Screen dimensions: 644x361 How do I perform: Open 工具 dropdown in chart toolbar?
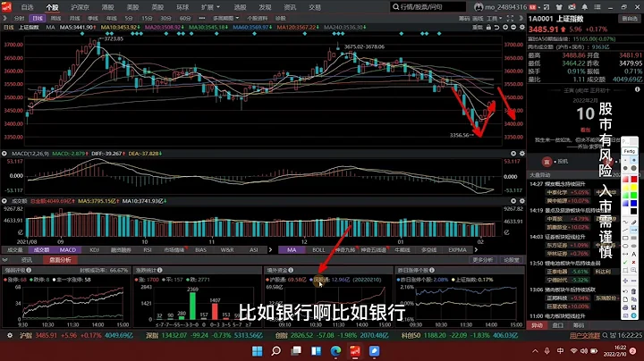[x=494, y=18]
